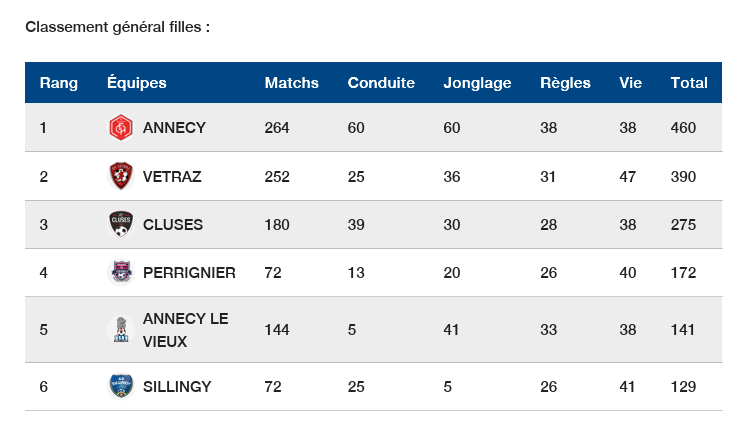Image resolution: width=754 pixels, height=441 pixels.
Task: Click the Vetraz team logo
Action: (x=120, y=177)
